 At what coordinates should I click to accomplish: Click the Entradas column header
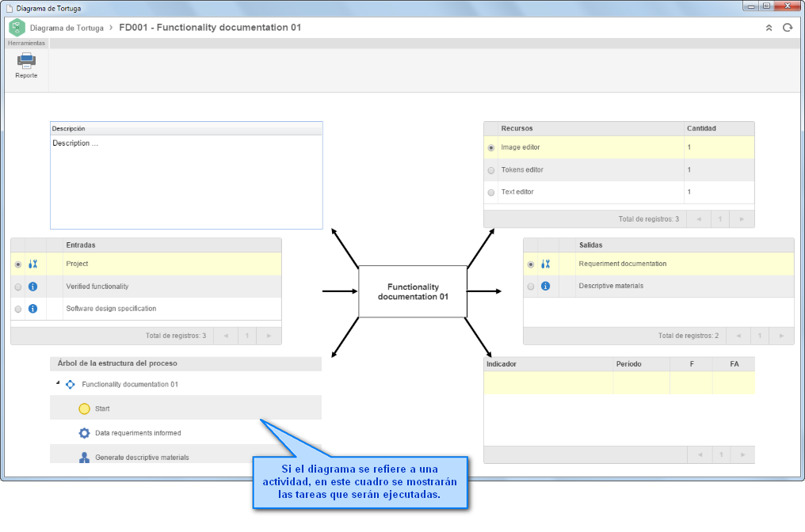pos(171,245)
